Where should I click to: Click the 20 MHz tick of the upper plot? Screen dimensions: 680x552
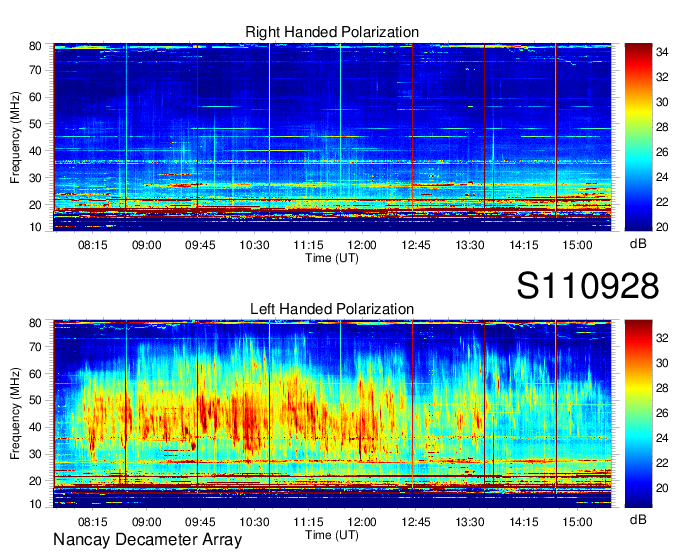(35, 205)
